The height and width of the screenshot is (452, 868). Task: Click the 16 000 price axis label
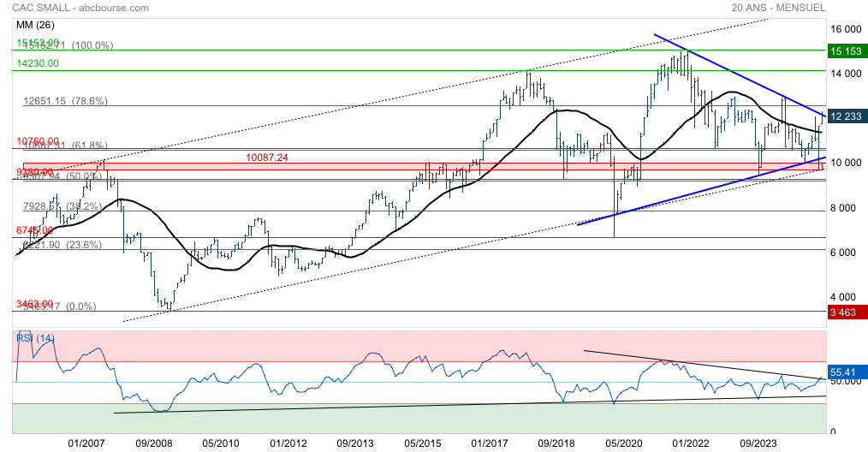(846, 29)
